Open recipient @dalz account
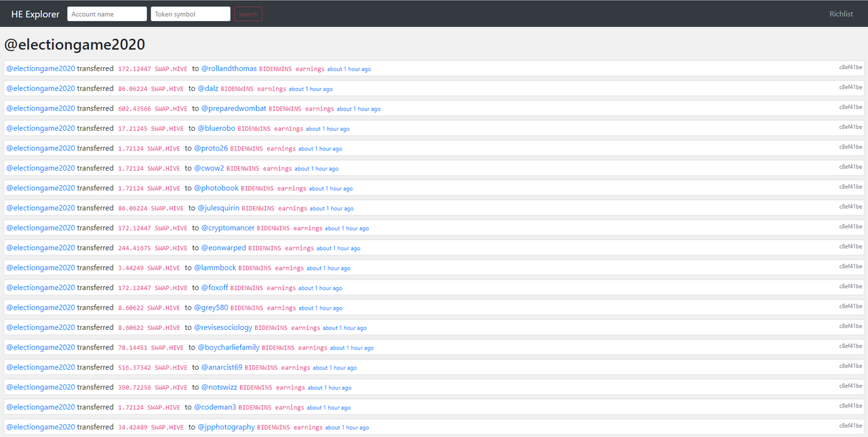Screen dimensions: 868x437 pos(208,89)
